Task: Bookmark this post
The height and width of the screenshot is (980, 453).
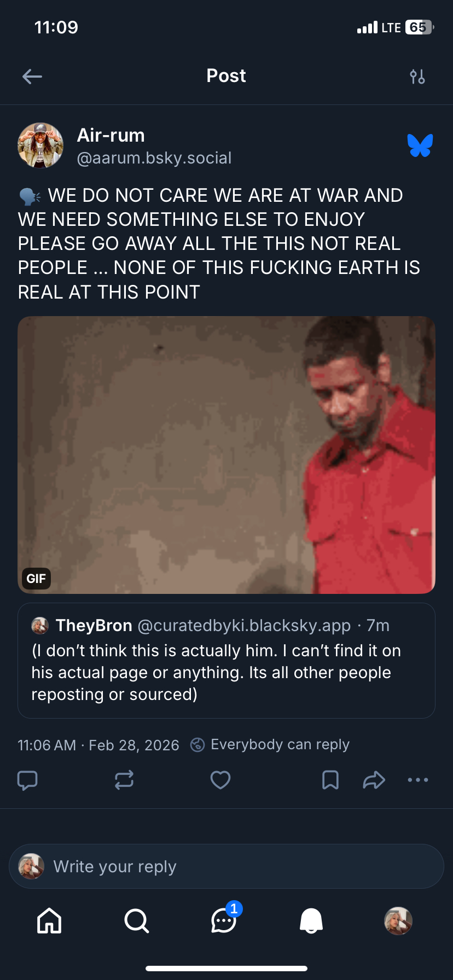Action: pyautogui.click(x=330, y=780)
